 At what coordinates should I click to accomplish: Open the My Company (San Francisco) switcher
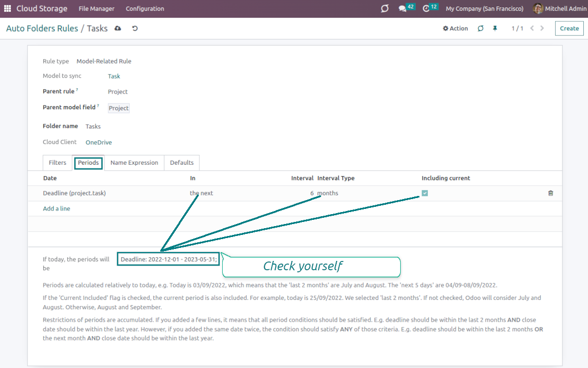point(484,9)
